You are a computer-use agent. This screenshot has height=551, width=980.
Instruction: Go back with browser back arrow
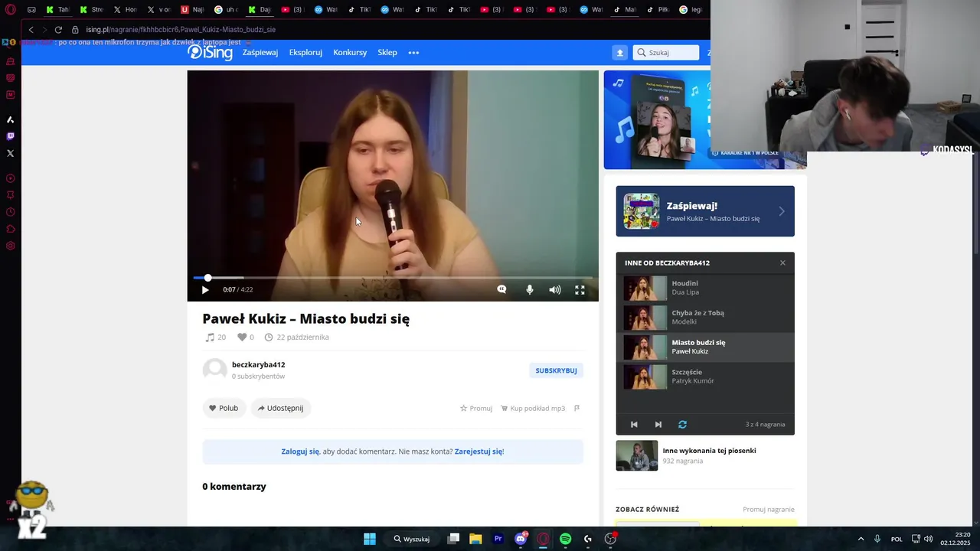pos(31,30)
